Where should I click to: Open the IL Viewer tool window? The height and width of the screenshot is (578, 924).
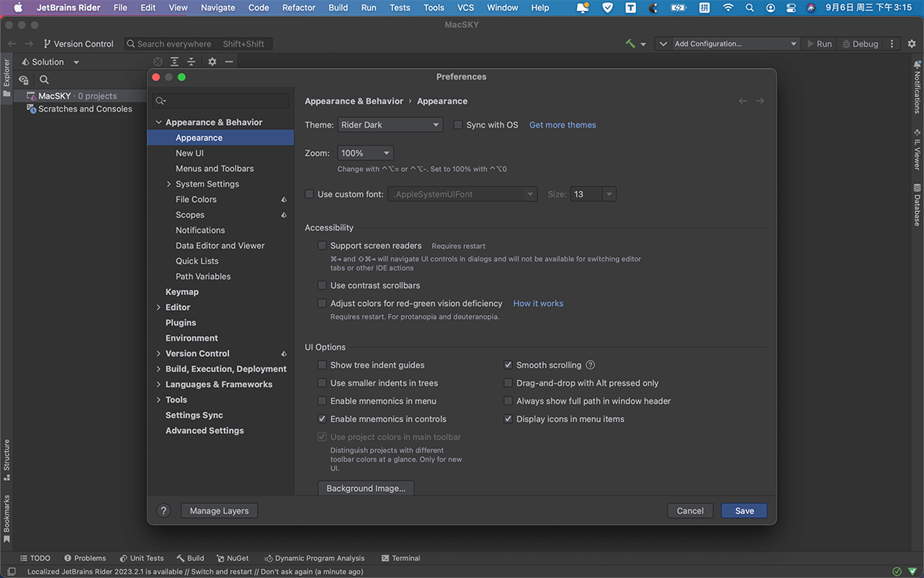click(x=916, y=148)
